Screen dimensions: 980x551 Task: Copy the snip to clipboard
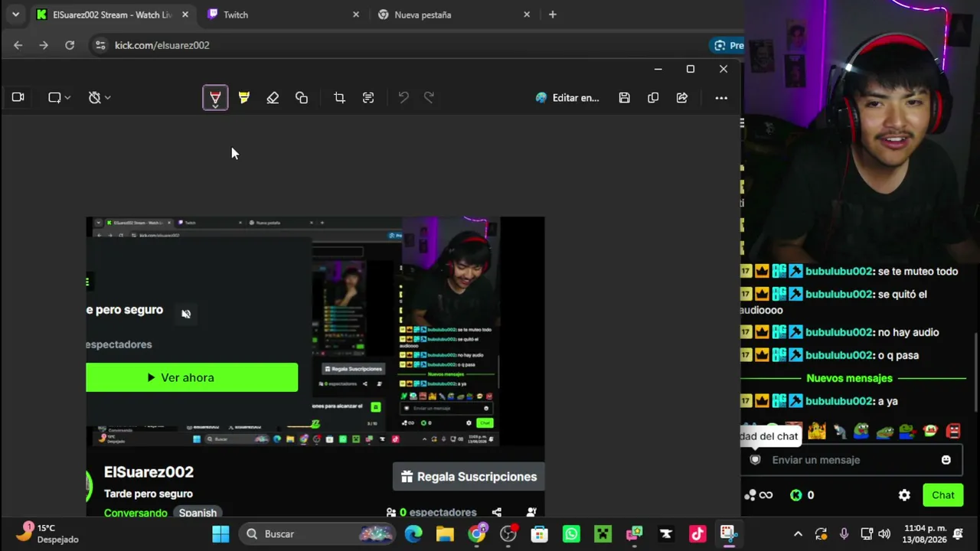653,98
